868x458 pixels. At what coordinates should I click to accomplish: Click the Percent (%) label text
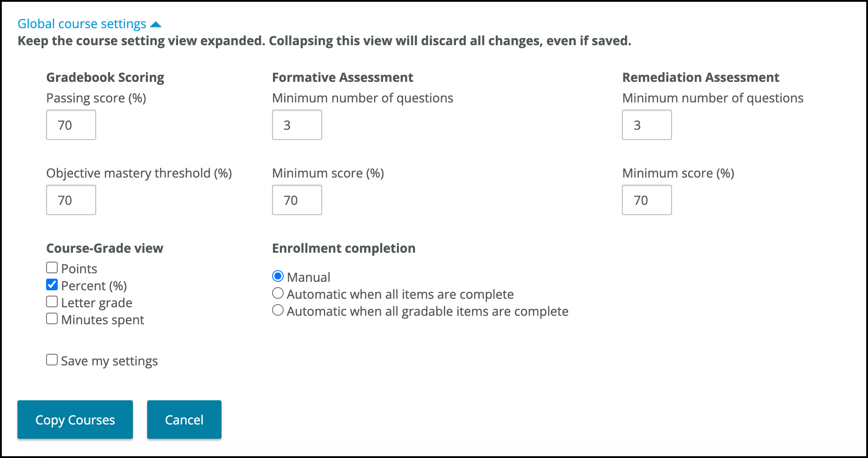tap(94, 286)
